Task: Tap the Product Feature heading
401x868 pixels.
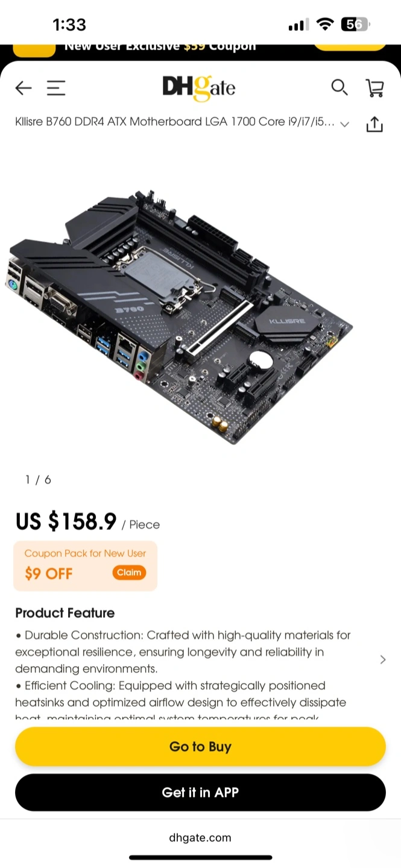Action: point(65,613)
